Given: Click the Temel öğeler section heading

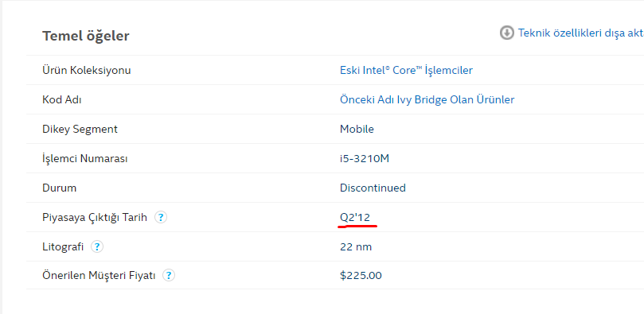Looking at the screenshot, I should tap(86, 36).
